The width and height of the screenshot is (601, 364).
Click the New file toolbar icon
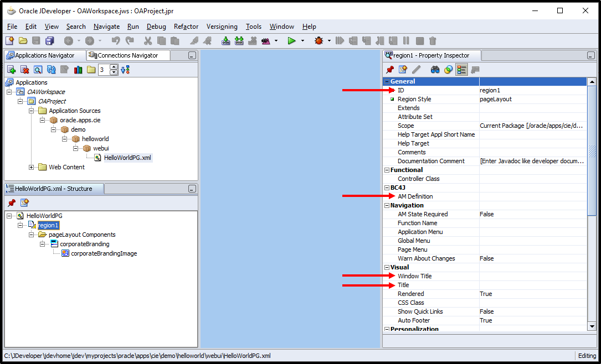[x=11, y=40]
